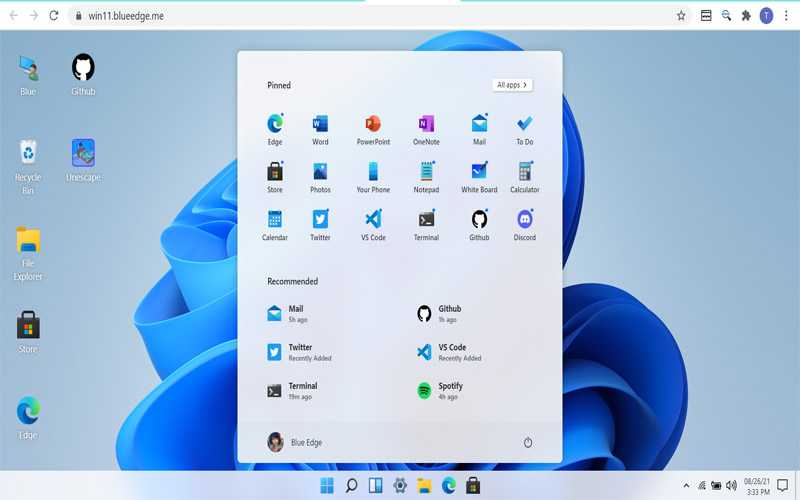Viewport: 800px width, 500px height.
Task: Open the reader mode toolbar icon
Action: [706, 16]
